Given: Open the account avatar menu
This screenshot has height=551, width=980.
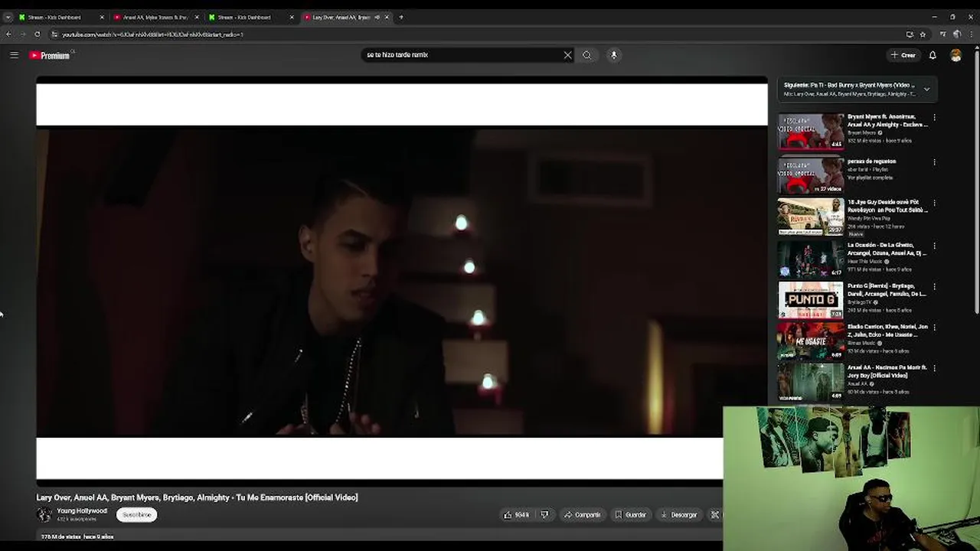Looking at the screenshot, I should point(955,55).
